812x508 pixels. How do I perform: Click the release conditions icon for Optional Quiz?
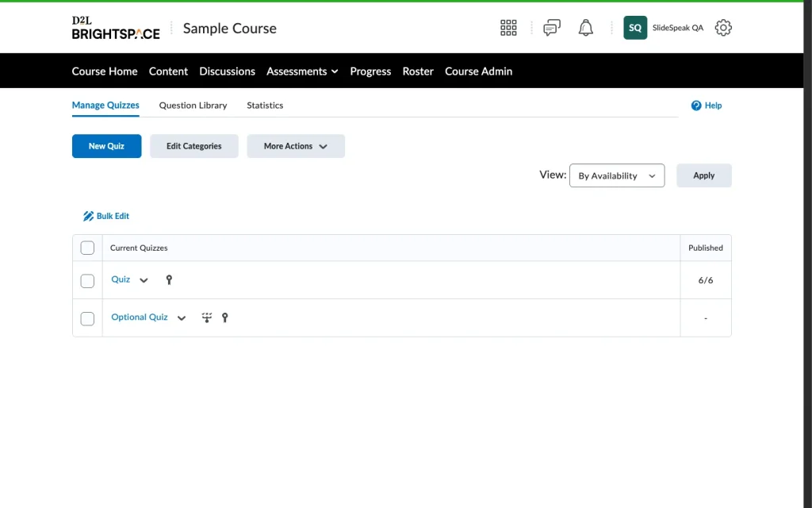coord(207,317)
